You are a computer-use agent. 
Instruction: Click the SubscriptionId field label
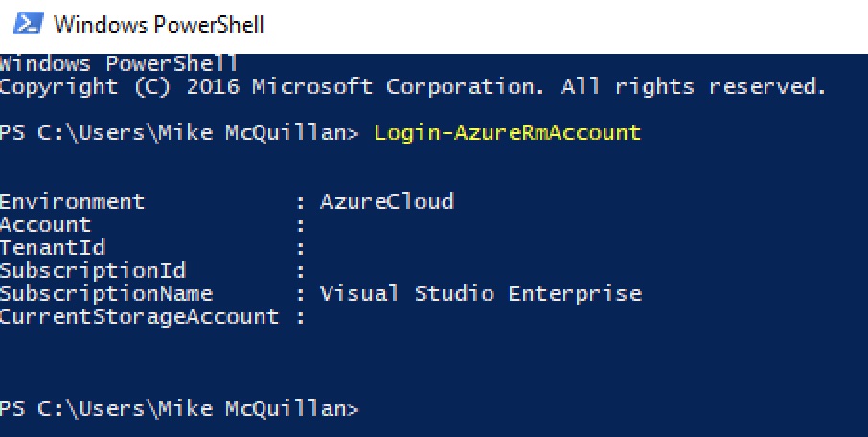tap(93, 270)
